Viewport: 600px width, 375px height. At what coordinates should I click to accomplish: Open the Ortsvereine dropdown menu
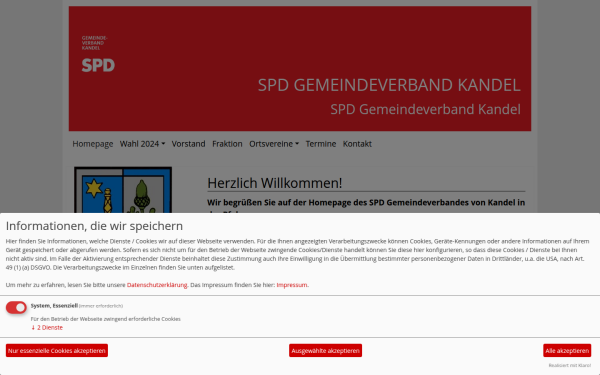(x=274, y=144)
